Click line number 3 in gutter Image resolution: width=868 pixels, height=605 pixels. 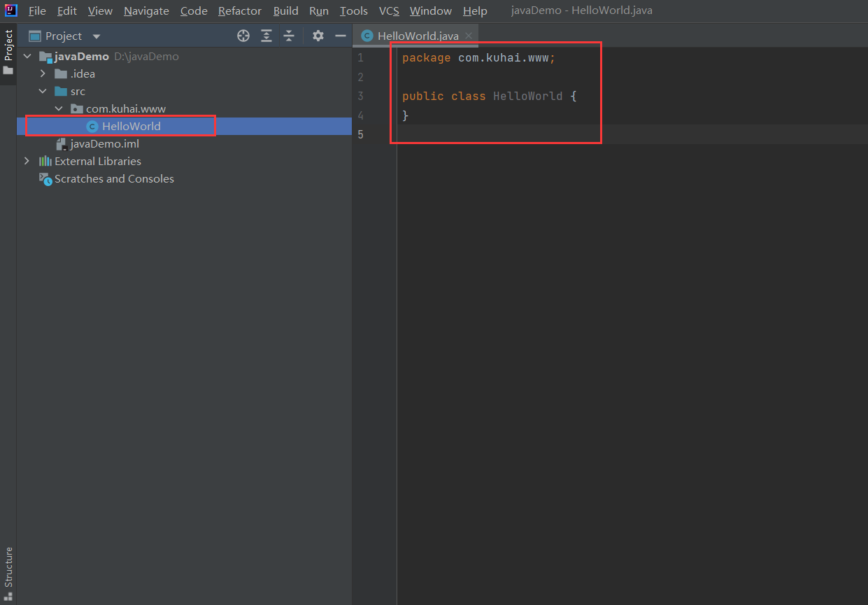point(360,96)
